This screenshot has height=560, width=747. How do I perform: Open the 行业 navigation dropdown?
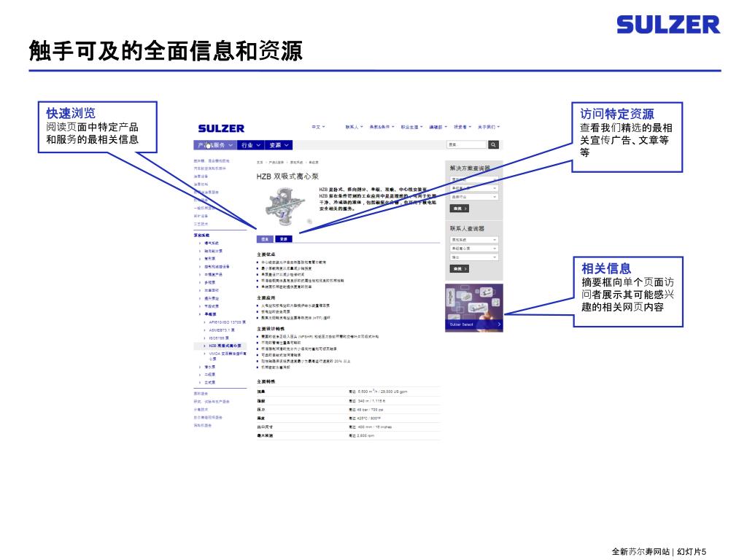[x=251, y=145]
